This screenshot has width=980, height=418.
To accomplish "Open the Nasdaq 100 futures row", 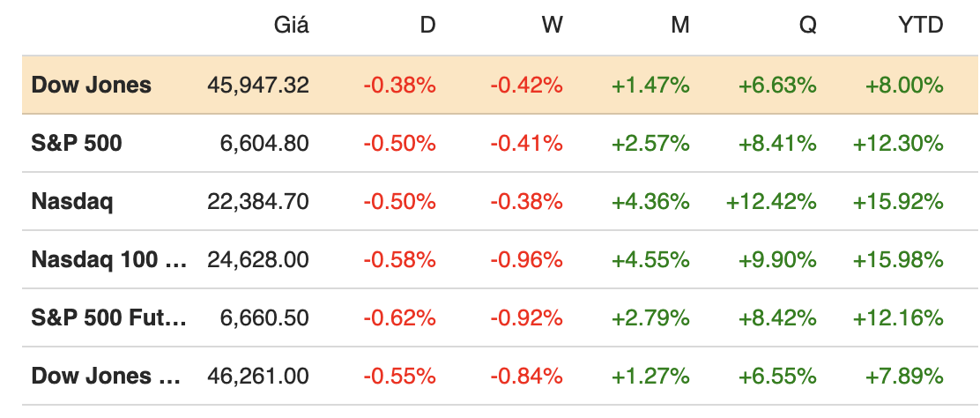I will (x=109, y=259).
